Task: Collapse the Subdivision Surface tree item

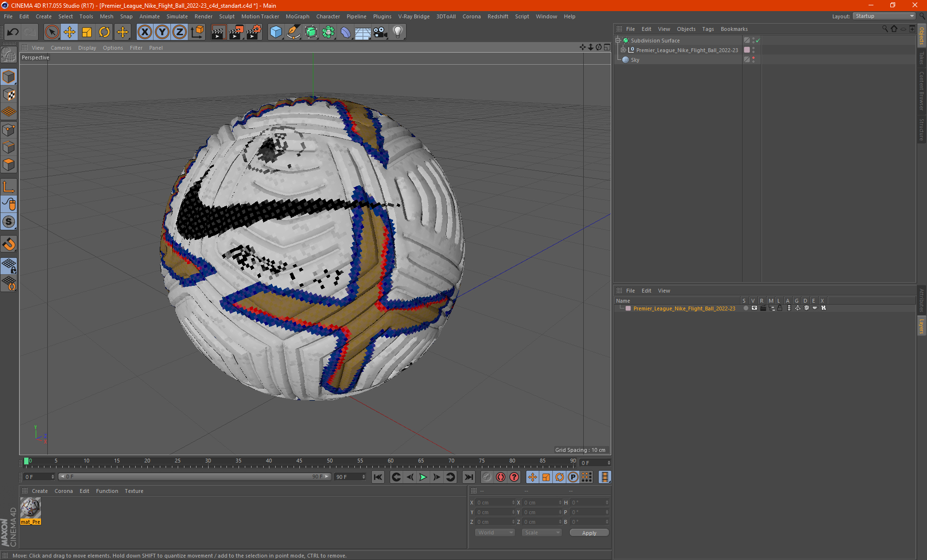Action: pos(618,41)
